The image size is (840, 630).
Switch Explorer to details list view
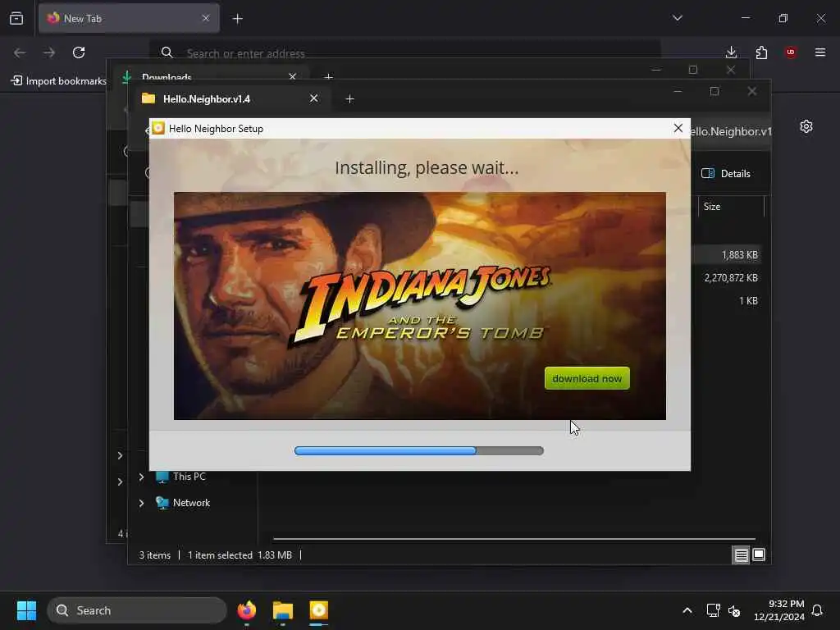pyautogui.click(x=741, y=555)
